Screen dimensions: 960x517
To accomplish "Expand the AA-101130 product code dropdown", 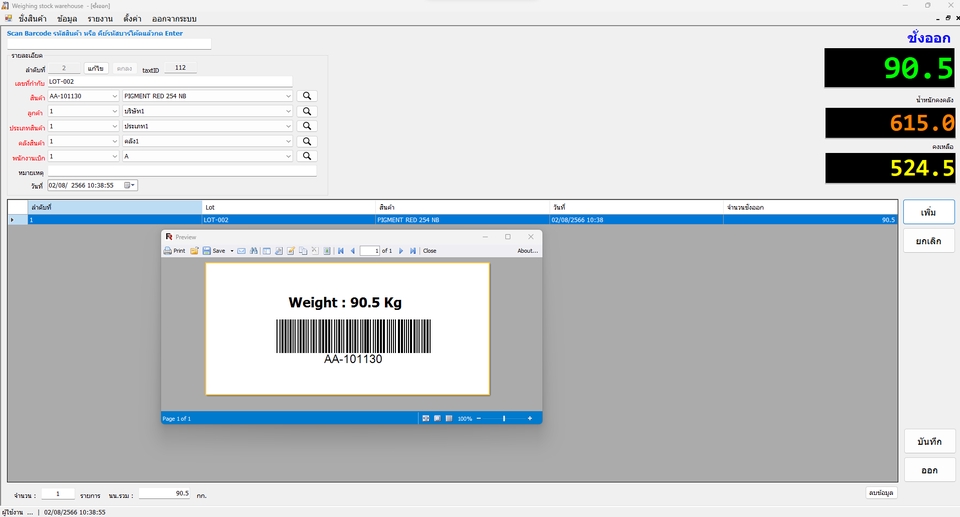I will click(x=114, y=96).
